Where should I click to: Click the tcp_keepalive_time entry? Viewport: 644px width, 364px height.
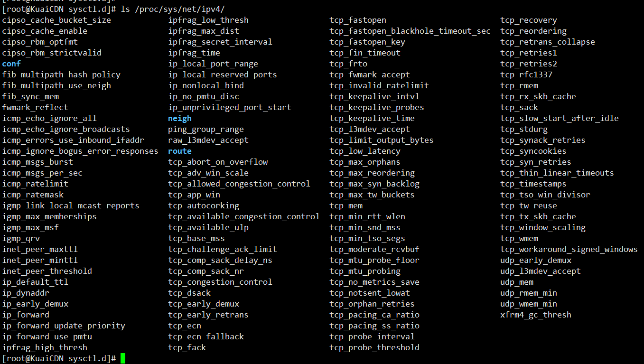tap(372, 118)
